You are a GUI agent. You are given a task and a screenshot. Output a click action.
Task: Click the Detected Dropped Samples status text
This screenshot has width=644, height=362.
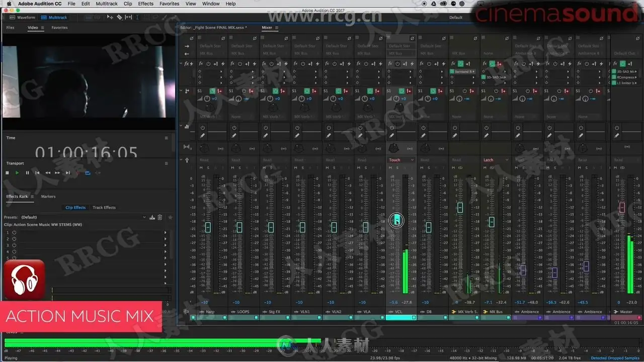tap(615, 358)
